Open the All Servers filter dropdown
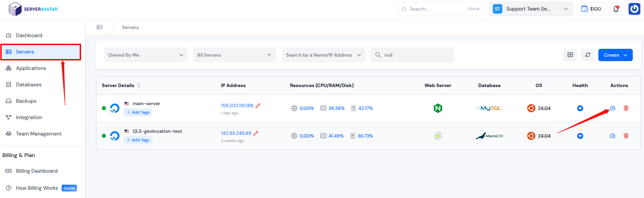The width and height of the screenshot is (644, 198). 234,55
